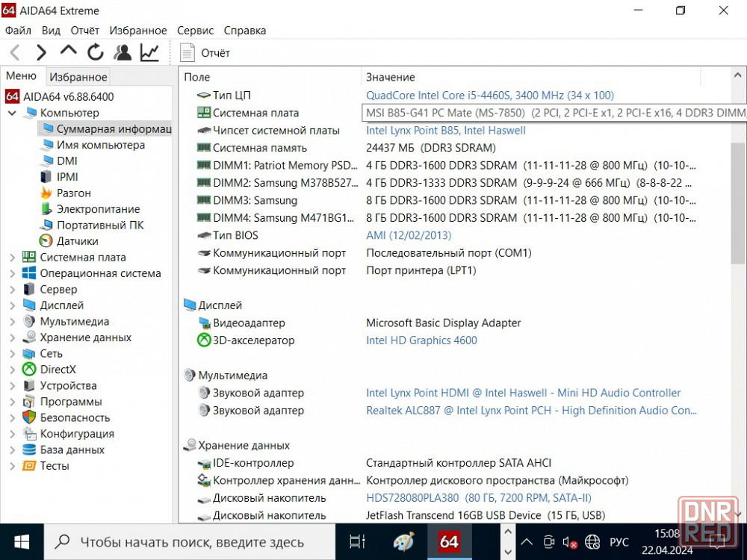The image size is (747, 560).
Task: Open Intel Lynx Point HDMI audio link
Action: pos(523,393)
